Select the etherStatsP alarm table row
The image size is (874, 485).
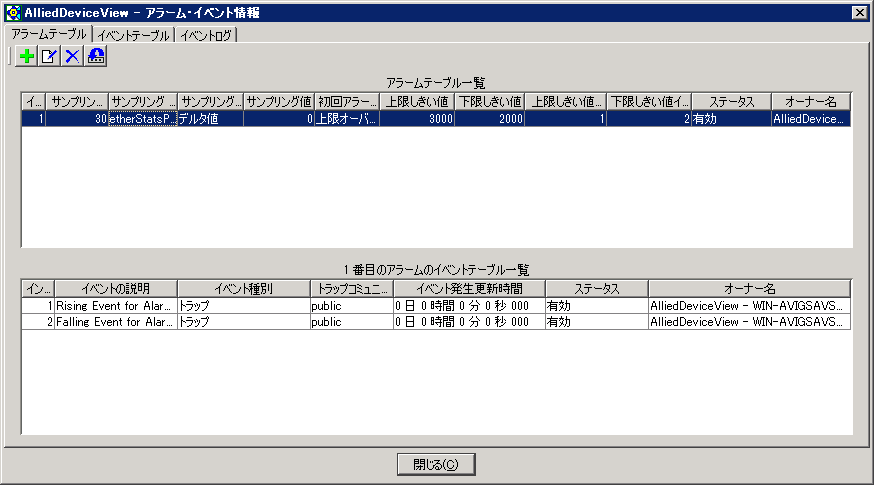pos(142,118)
